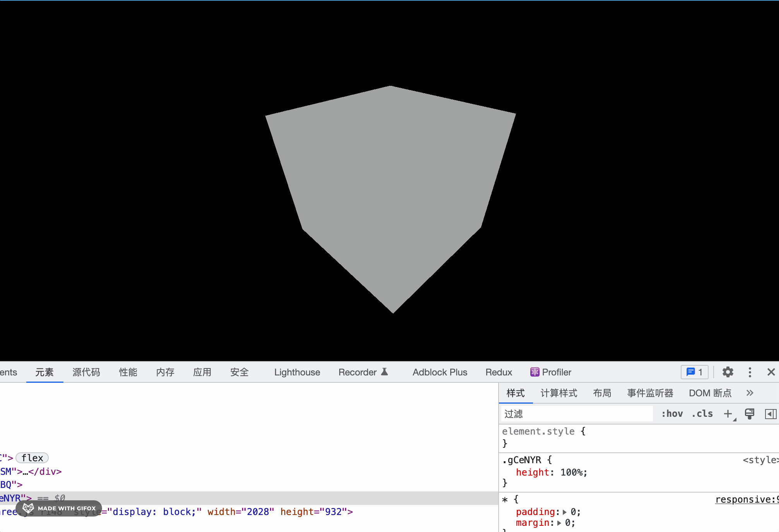779x532 pixels.
Task: Open DevTools settings with the gear icon
Action: click(x=728, y=372)
